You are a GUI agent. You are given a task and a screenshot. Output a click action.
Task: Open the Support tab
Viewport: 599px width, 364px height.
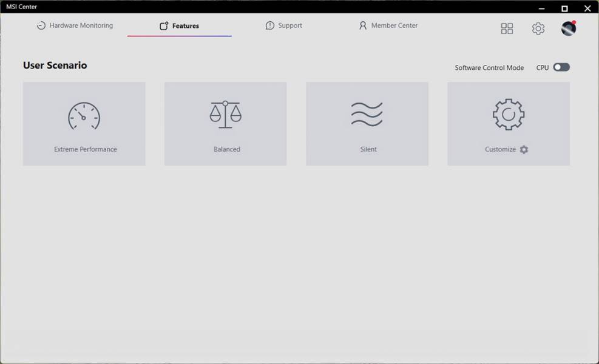point(284,25)
